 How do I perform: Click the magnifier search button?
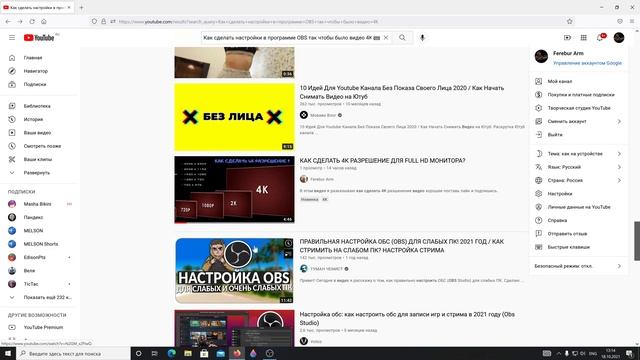tap(402, 38)
